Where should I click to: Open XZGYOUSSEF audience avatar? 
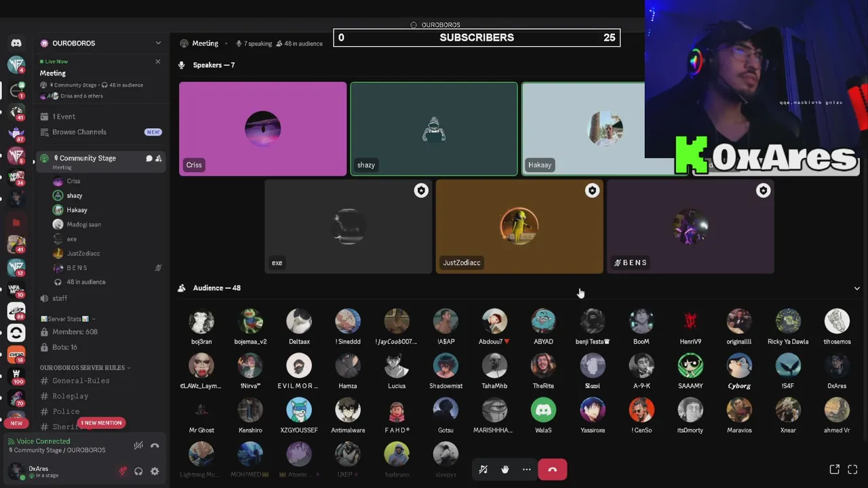pos(299,410)
